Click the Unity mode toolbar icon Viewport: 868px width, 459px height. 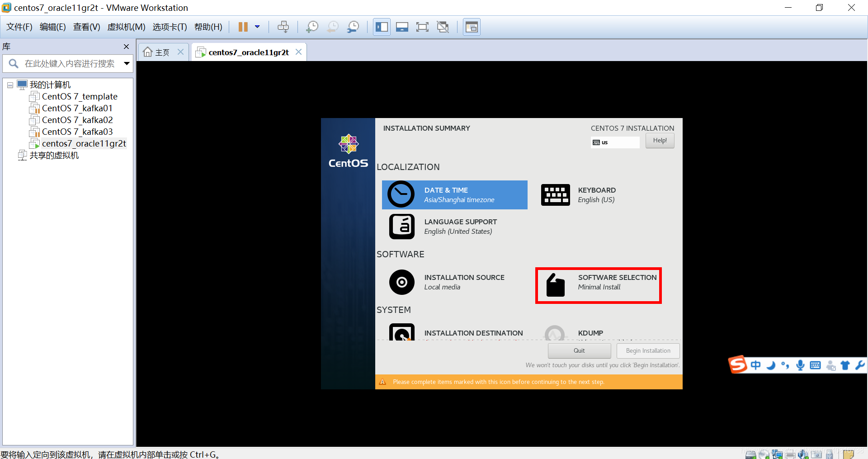pyautogui.click(x=443, y=27)
